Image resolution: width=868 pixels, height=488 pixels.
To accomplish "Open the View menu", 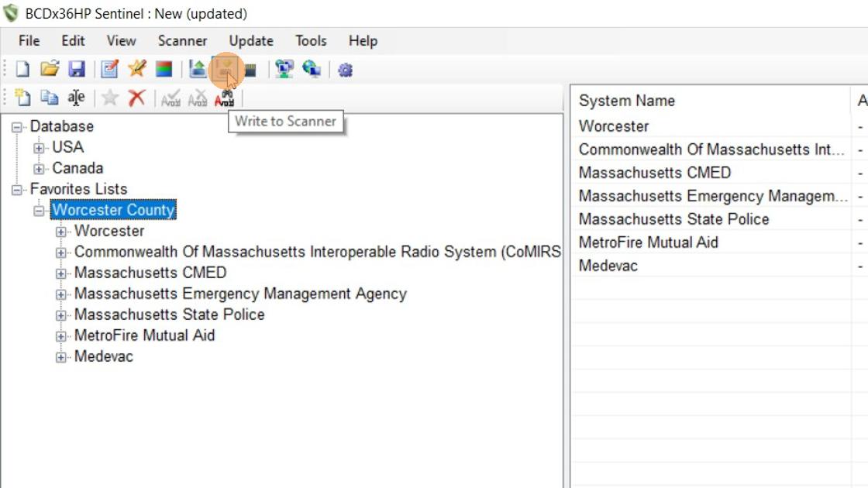I will click(121, 41).
